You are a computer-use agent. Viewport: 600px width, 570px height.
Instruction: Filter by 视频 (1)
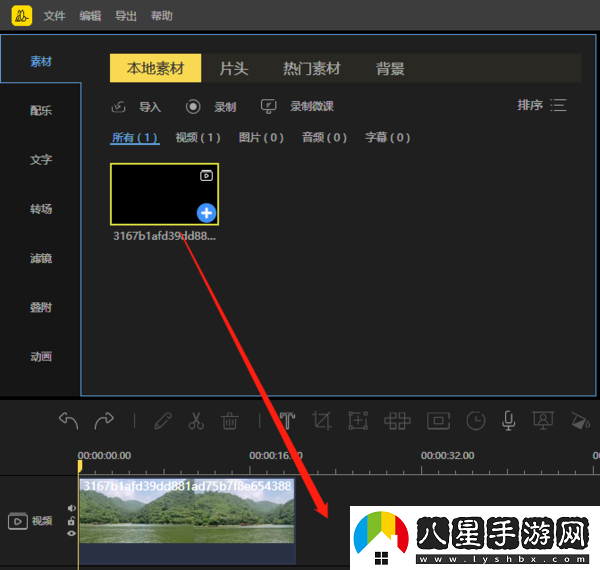pyautogui.click(x=198, y=137)
